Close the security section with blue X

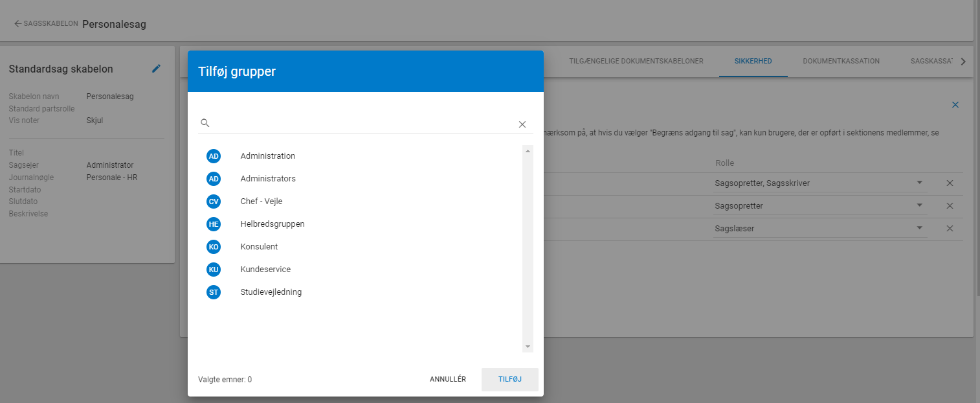(955, 104)
